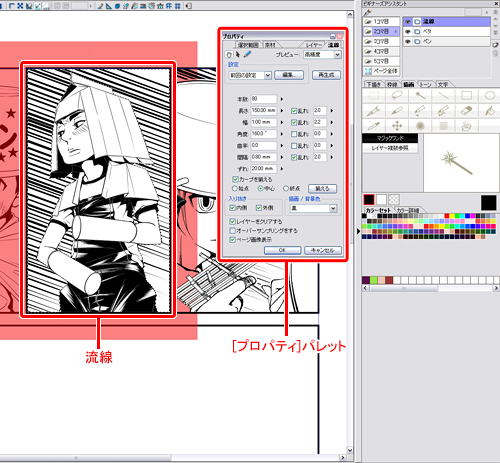Expand the arrow at top of assistant panel
500x463 pixels.
pyautogui.click(x=487, y=12)
